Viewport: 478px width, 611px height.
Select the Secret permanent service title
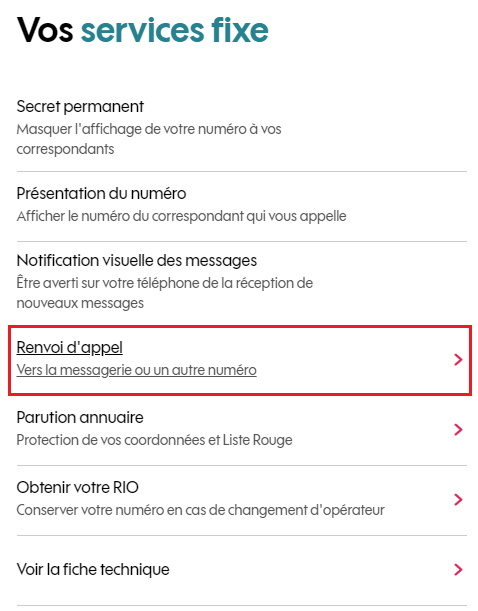coord(80,106)
